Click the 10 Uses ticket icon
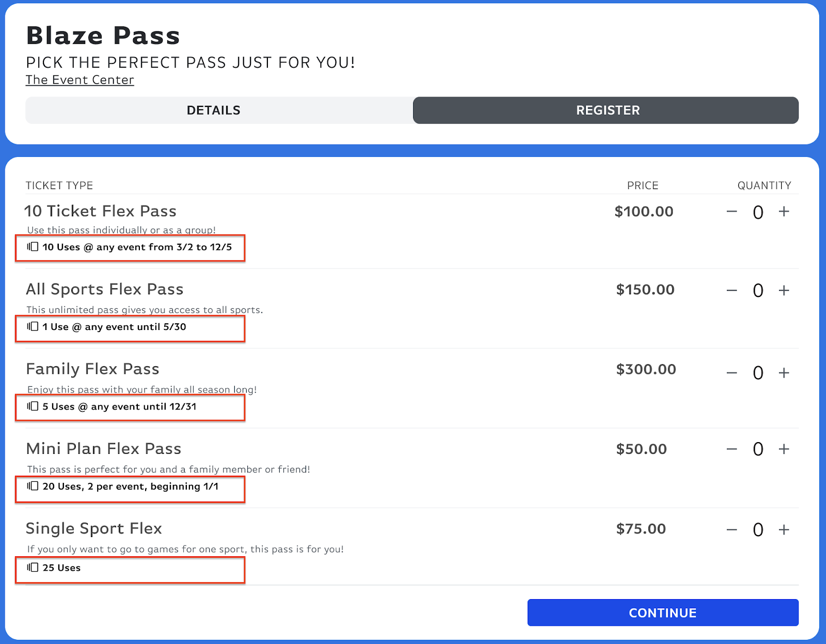 tap(33, 247)
